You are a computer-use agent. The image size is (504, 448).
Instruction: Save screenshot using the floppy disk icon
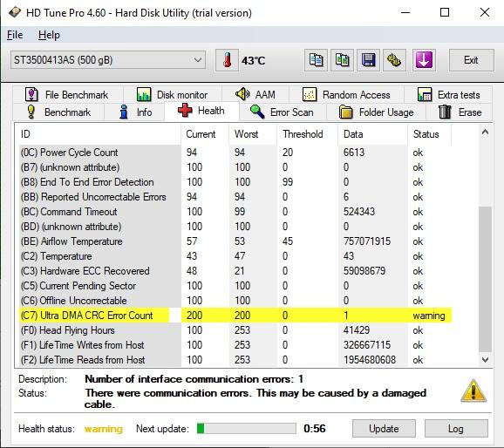pyautogui.click(x=368, y=60)
